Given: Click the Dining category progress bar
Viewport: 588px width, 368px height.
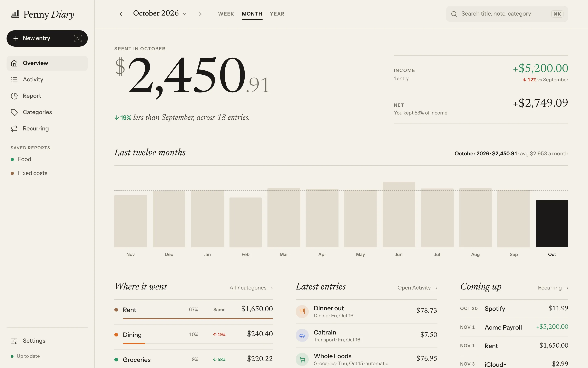Looking at the screenshot, I should click(x=198, y=344).
